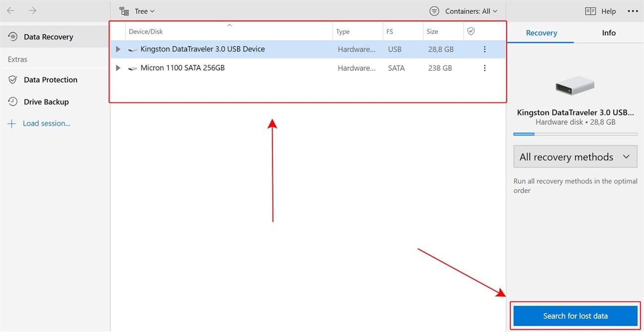This screenshot has width=644, height=332.
Task: Click the Kingston row disk icon
Action: 132,49
